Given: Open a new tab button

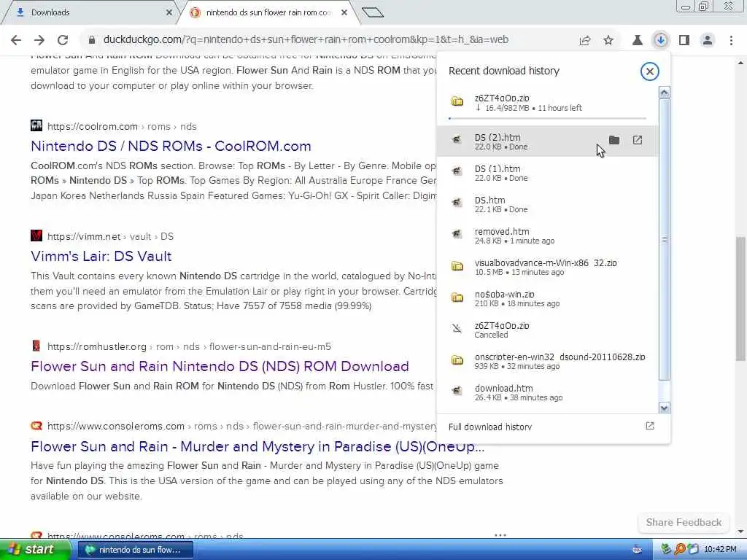Looking at the screenshot, I should pyautogui.click(x=373, y=12).
